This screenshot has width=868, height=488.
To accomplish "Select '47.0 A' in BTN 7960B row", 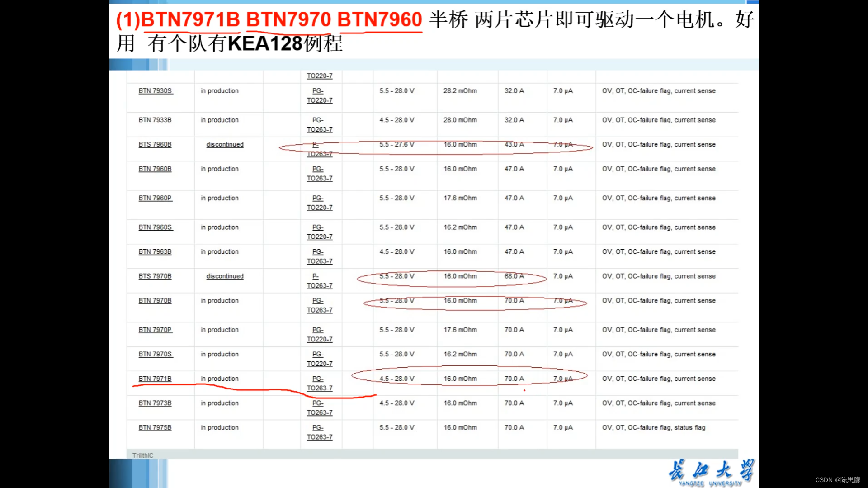I will click(514, 169).
